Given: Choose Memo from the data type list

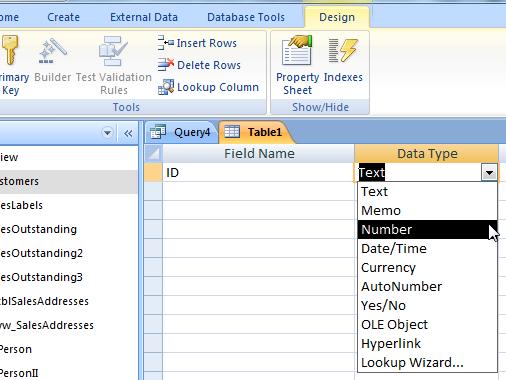Looking at the screenshot, I should (427, 211).
